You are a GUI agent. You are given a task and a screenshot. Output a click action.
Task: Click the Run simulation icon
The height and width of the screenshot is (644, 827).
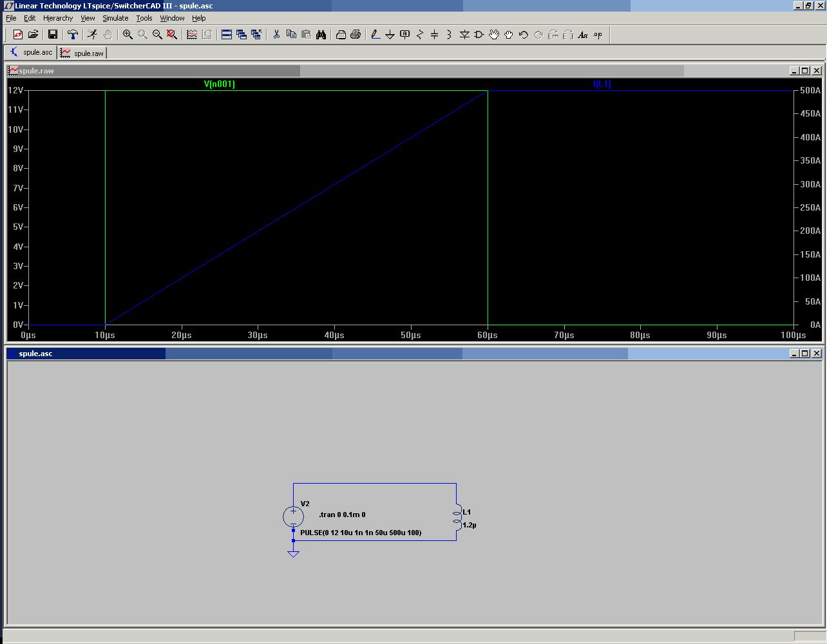click(x=93, y=35)
